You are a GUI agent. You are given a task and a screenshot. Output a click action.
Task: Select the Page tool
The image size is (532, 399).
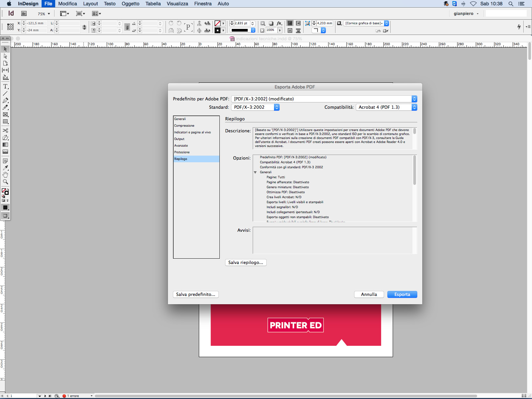(5, 63)
